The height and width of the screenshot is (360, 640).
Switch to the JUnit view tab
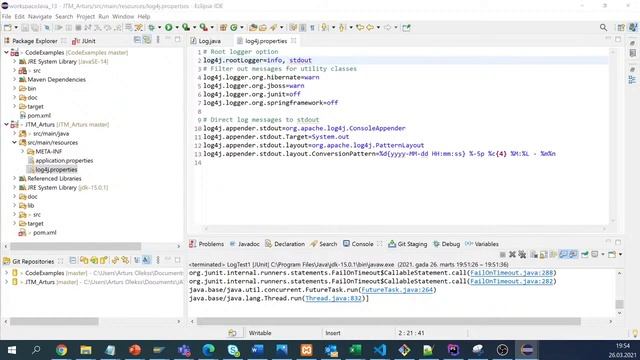point(84,41)
